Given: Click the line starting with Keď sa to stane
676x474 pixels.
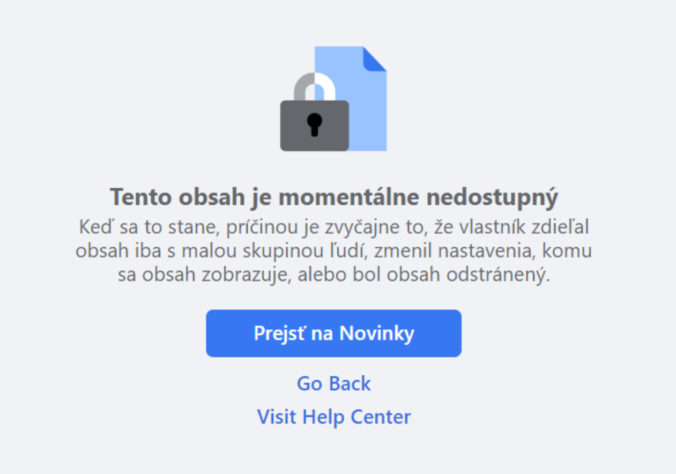Looking at the screenshot, I should pyautogui.click(x=333, y=225).
